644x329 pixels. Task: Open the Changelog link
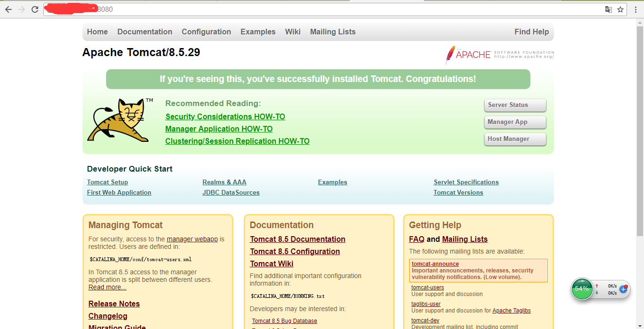(x=108, y=316)
